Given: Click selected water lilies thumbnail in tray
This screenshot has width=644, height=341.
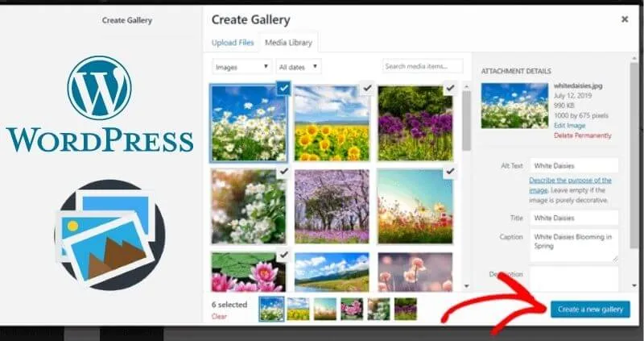Looking at the screenshot, I should tap(352, 309).
